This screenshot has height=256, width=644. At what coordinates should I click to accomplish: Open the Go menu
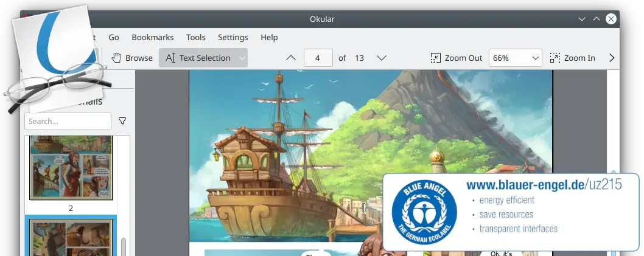(x=114, y=37)
